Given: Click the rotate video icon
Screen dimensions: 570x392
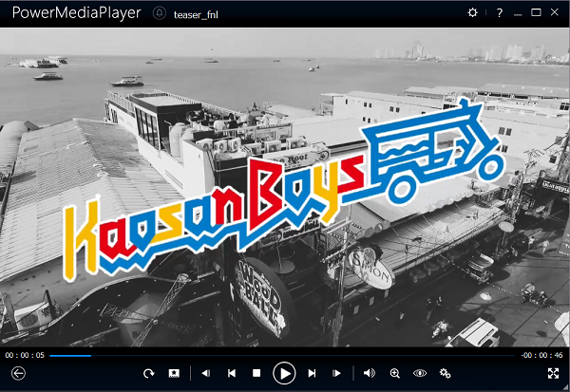Looking at the screenshot, I should [149, 373].
